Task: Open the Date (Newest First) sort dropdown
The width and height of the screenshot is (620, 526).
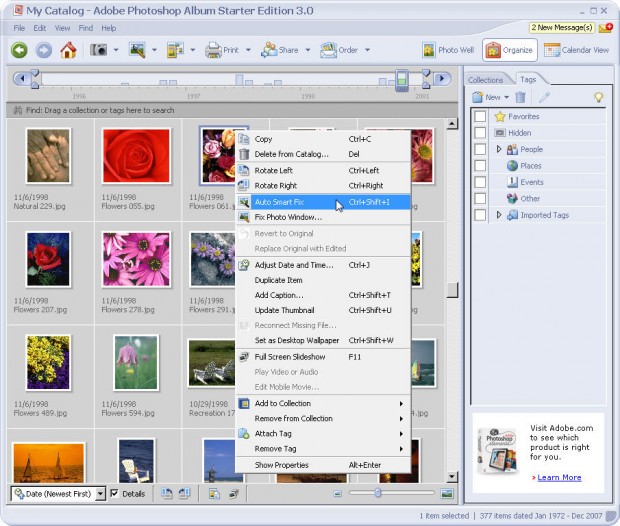Action: click(100, 494)
